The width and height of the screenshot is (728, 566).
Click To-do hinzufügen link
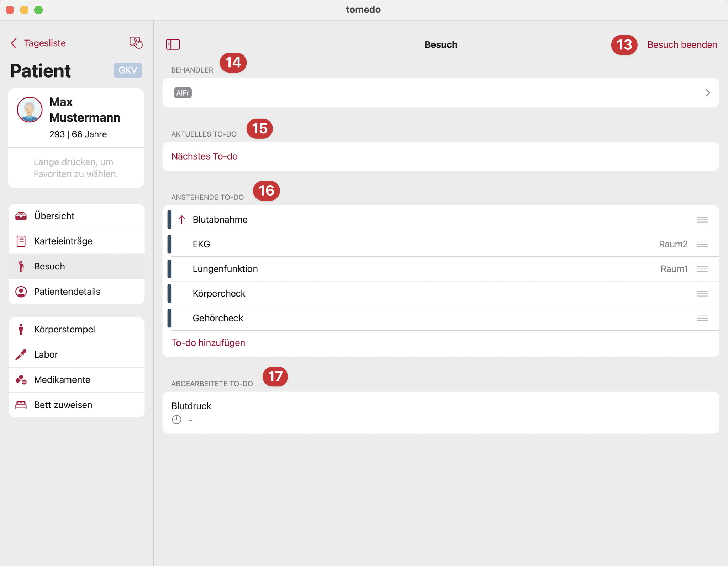pyautogui.click(x=208, y=342)
